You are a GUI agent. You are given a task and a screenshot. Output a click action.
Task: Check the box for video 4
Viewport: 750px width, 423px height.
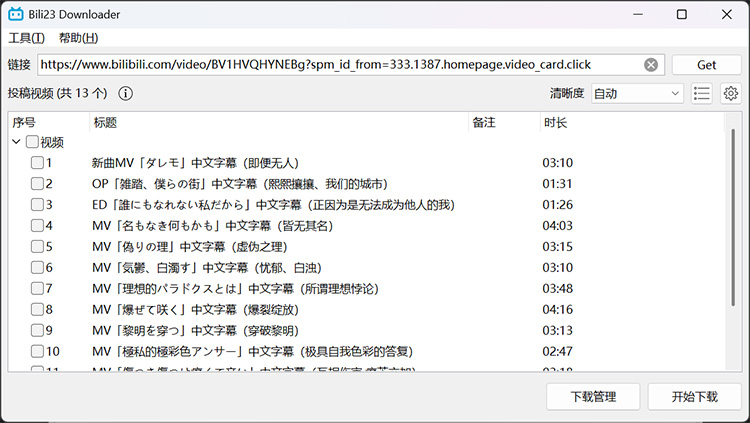37,225
